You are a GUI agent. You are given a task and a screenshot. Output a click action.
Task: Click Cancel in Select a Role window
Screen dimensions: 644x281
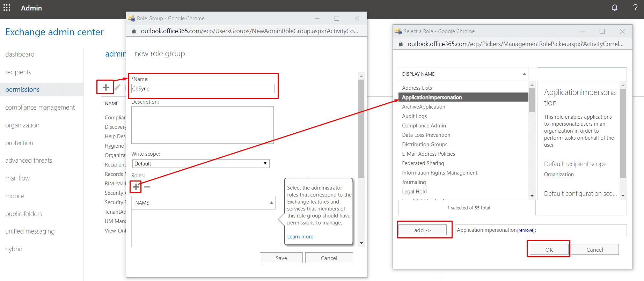pyautogui.click(x=595, y=250)
